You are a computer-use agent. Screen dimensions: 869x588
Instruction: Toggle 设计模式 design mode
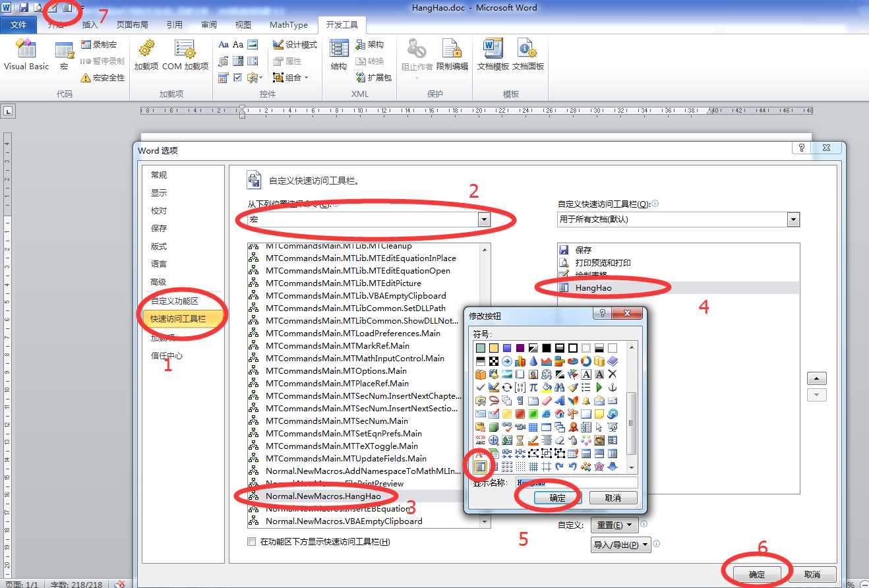click(x=295, y=45)
